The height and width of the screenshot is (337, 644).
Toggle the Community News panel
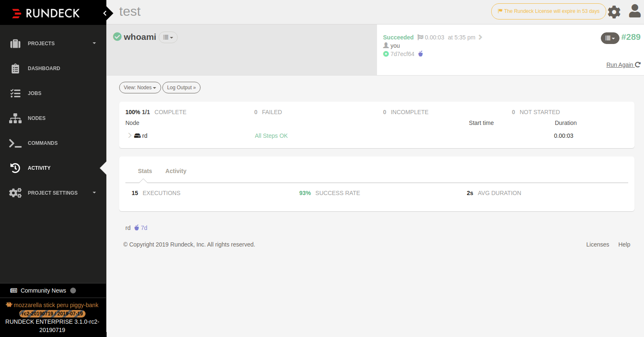click(x=43, y=291)
